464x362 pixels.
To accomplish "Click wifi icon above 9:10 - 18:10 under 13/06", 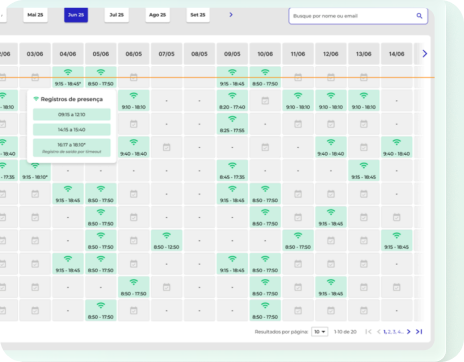I will tap(364, 96).
